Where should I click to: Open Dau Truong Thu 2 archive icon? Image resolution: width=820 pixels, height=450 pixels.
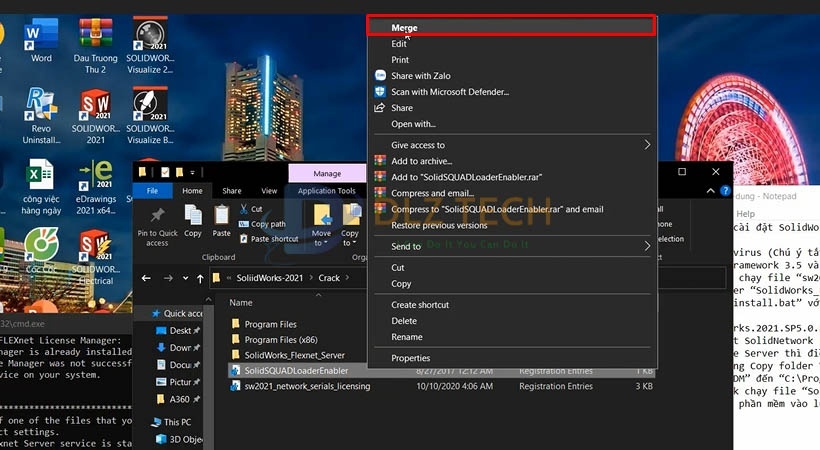coord(95,46)
